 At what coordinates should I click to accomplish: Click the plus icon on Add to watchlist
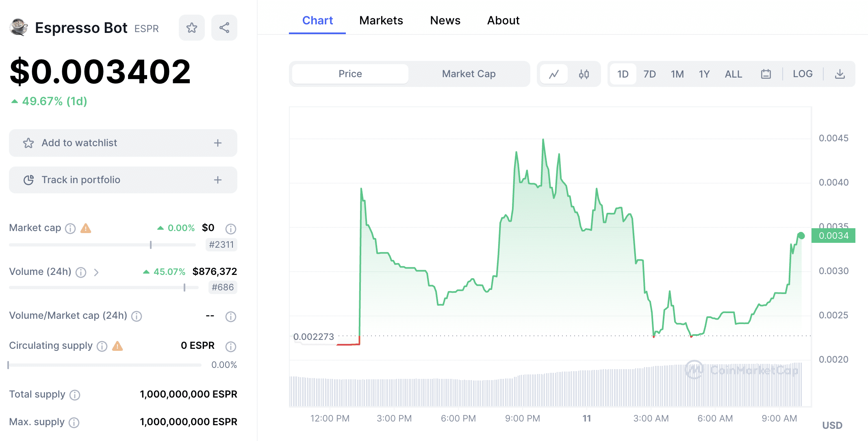click(218, 143)
